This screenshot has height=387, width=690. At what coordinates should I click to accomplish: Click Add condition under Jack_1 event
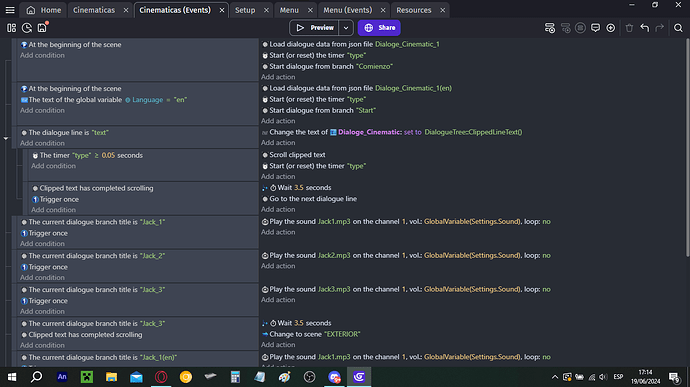(x=42, y=243)
